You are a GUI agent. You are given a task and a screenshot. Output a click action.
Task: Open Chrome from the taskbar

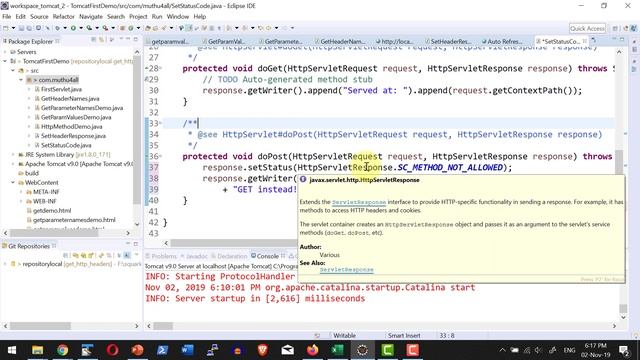(x=62, y=350)
